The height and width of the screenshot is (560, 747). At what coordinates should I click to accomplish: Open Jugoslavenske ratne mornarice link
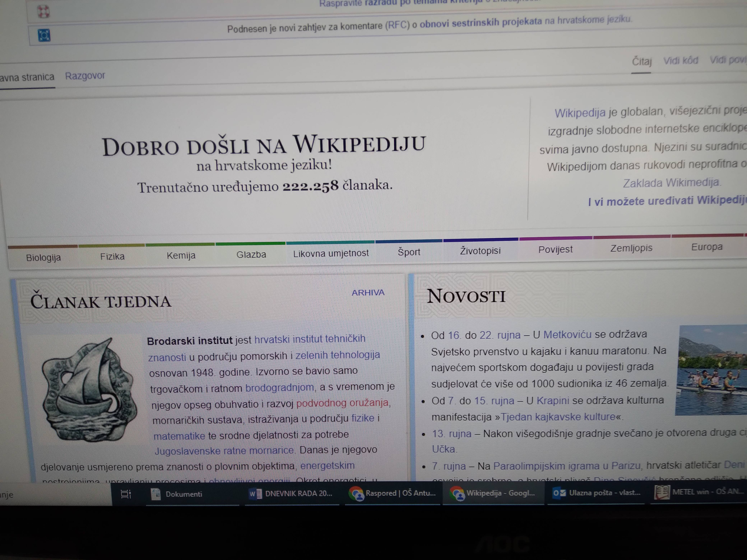click(x=224, y=451)
